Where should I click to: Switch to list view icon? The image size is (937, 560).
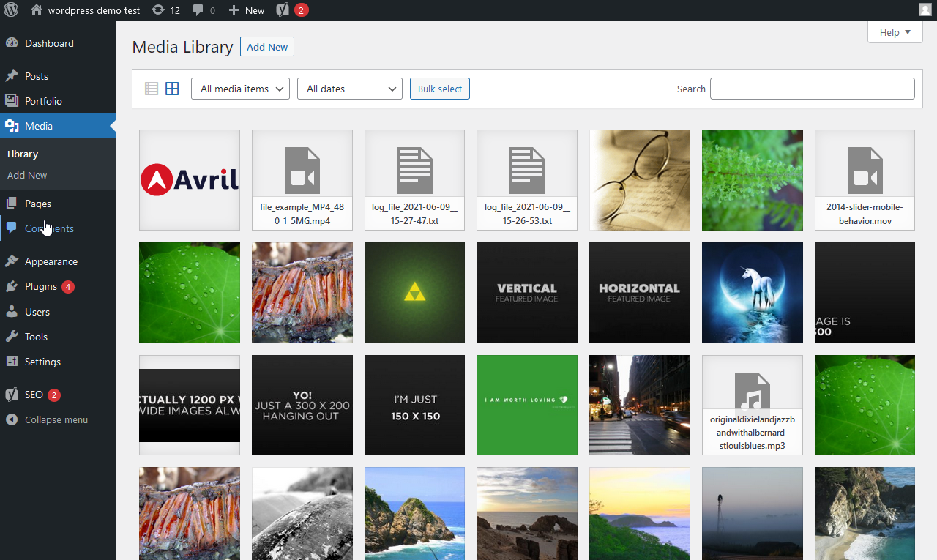(x=152, y=89)
